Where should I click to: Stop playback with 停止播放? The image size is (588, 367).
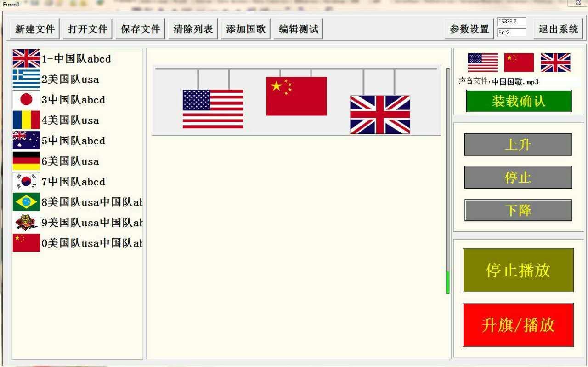[518, 270]
